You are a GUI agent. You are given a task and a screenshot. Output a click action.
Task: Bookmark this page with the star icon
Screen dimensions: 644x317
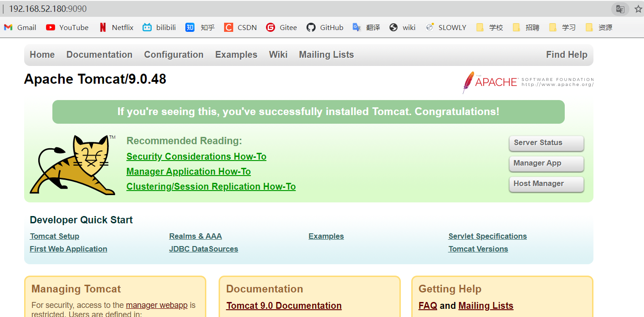638,9
